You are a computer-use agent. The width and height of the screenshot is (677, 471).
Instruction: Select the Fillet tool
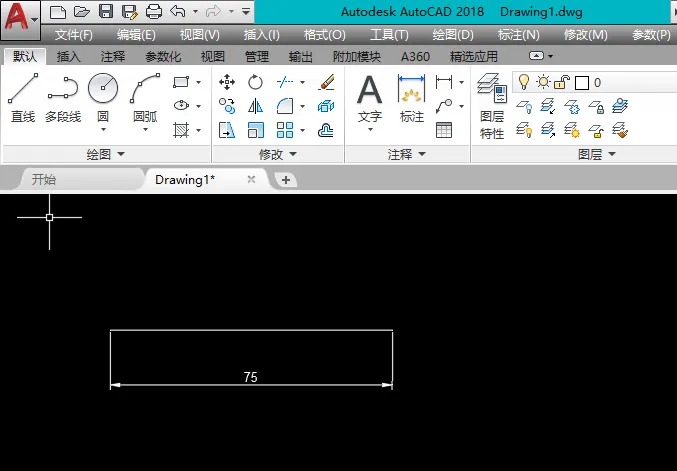tap(285, 106)
